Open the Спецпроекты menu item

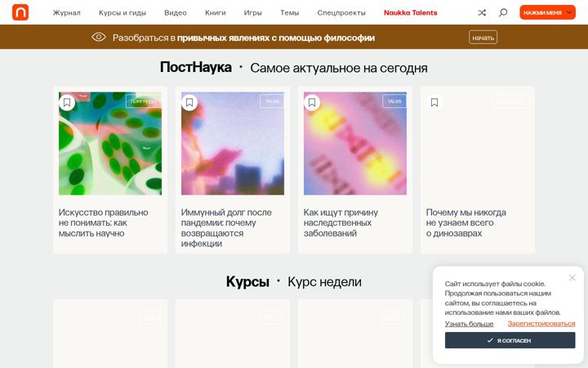click(341, 13)
